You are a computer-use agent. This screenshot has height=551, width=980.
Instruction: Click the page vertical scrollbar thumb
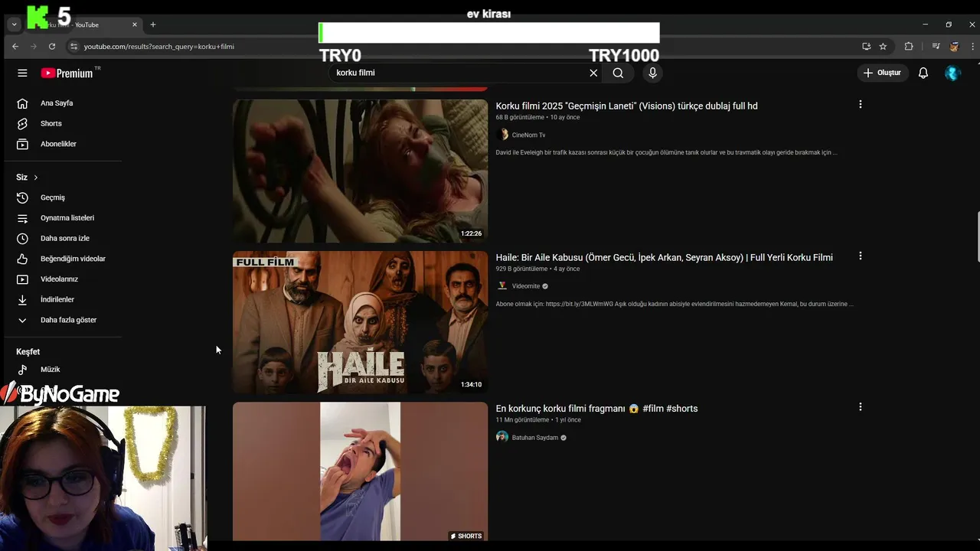coord(977,236)
